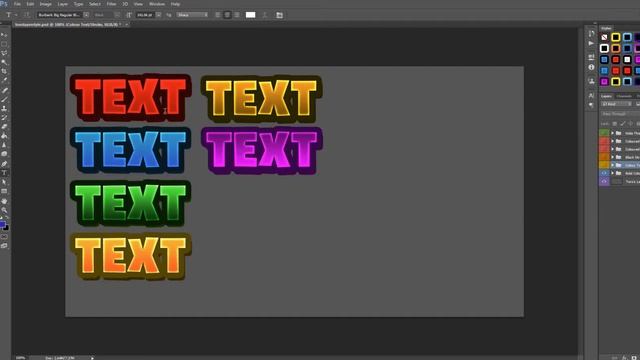640x360 pixels.
Task: Select the Rectangle shape tool
Action: pos(4,191)
